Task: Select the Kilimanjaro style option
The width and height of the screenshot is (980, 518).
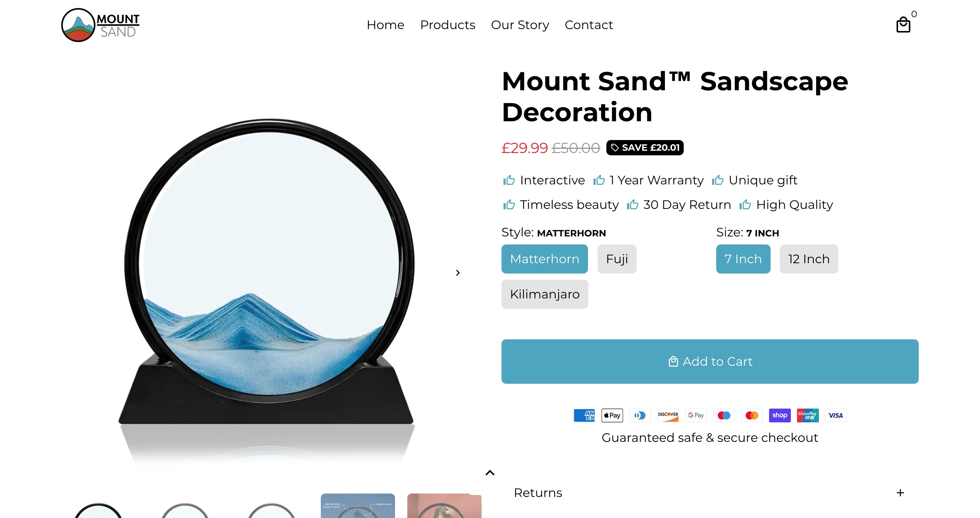Action: 545,294
